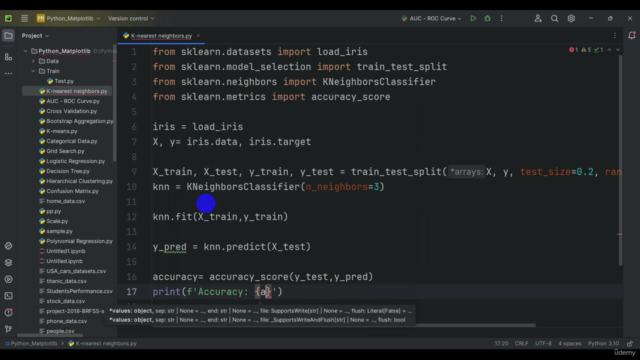Run the AUC - ROC Curve configuration
Screen dimensions: 640x360
tap(473, 18)
